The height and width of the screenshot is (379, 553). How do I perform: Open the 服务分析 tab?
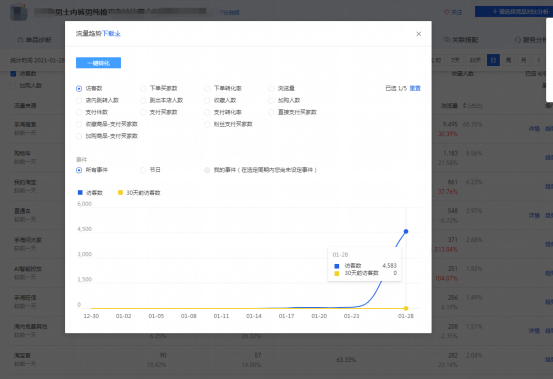pos(533,40)
